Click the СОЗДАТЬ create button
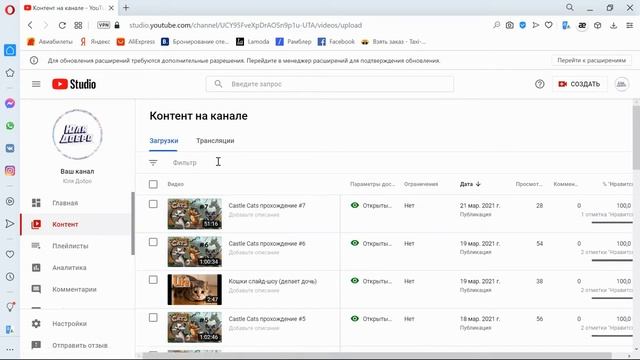The image size is (640, 360). [579, 84]
